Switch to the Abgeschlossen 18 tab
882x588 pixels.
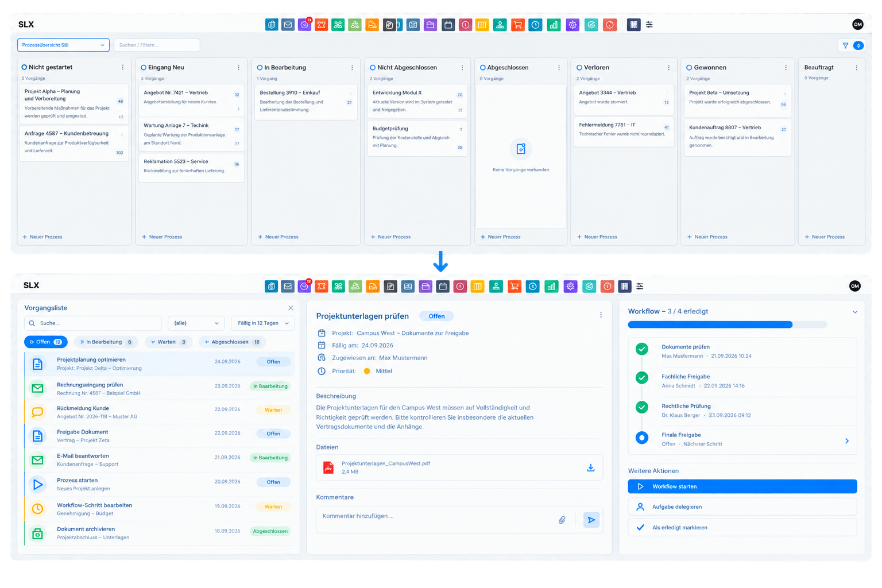232,342
